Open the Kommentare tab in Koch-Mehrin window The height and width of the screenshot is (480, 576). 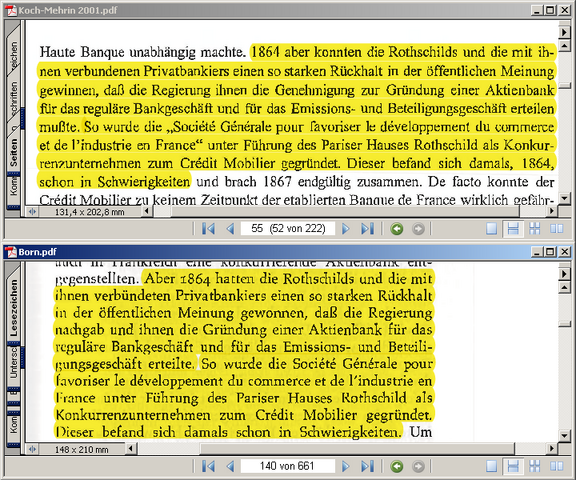tap(13, 187)
